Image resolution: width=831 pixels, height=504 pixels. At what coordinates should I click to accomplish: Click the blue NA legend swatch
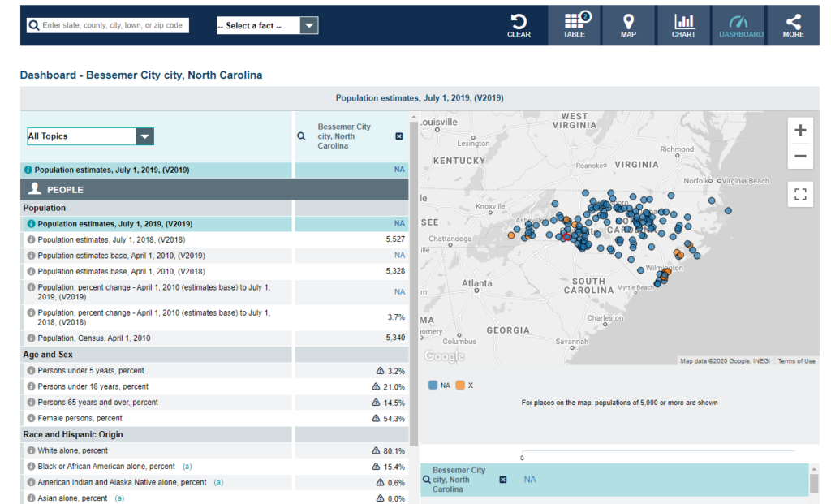point(433,386)
